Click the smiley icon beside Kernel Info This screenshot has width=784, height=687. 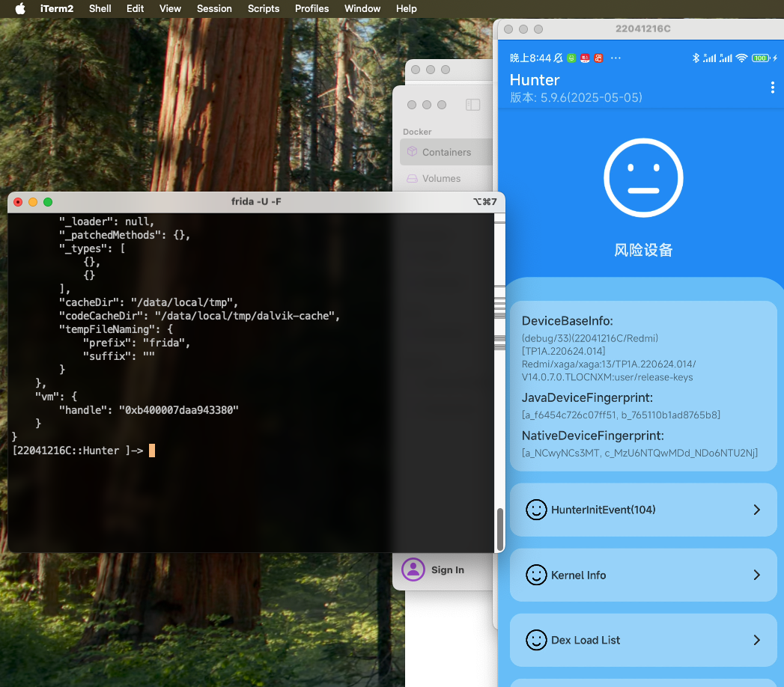(536, 575)
